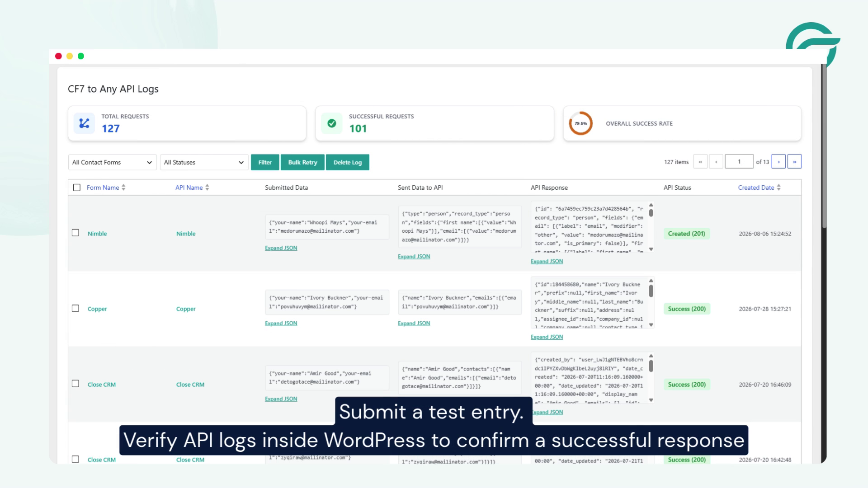Expand JSON of Copper API Response

(547, 337)
